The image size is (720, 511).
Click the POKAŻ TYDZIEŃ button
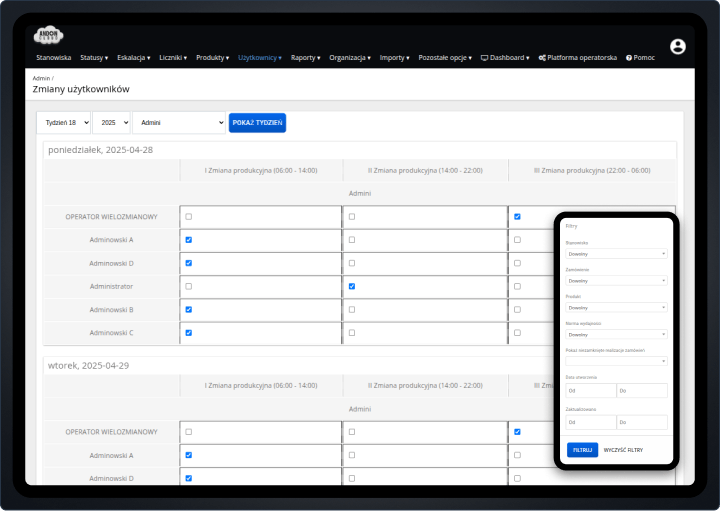click(257, 122)
